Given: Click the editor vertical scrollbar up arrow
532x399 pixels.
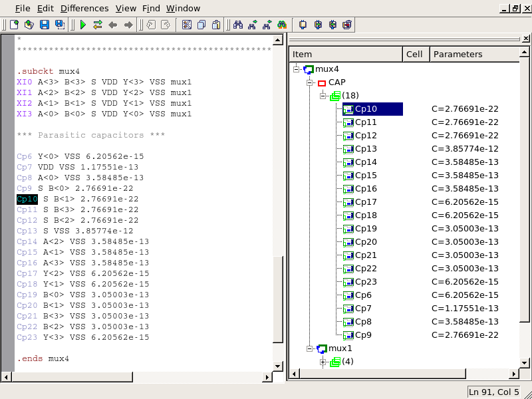Looking at the screenshot, I should (278, 39).
